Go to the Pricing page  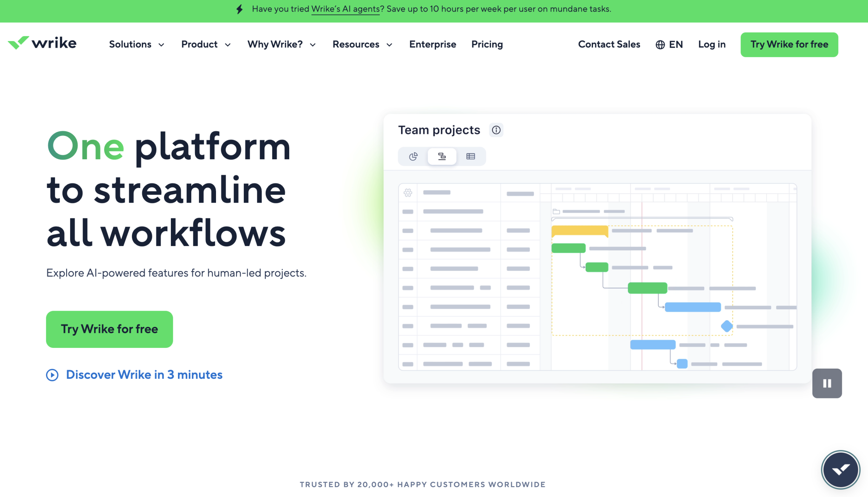pyautogui.click(x=487, y=44)
